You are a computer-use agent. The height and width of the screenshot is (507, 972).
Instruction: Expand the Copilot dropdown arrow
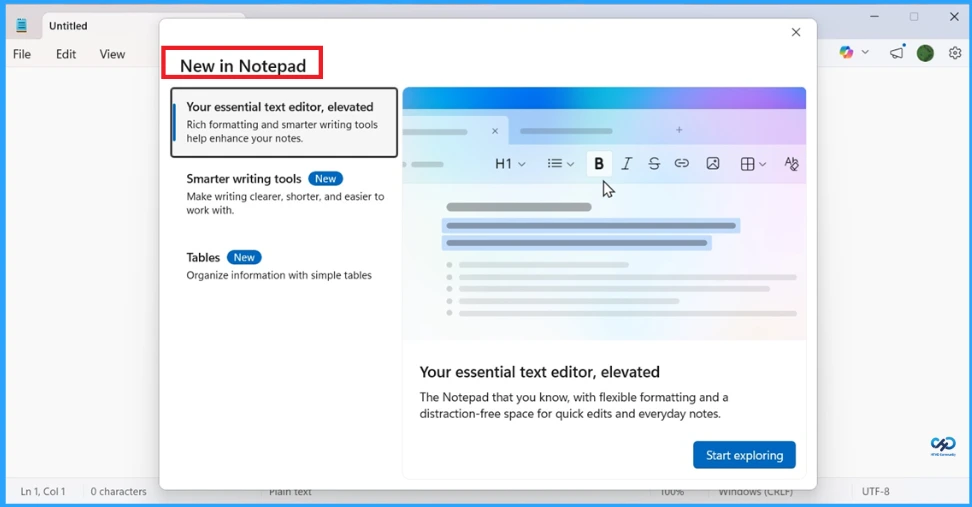tap(865, 53)
